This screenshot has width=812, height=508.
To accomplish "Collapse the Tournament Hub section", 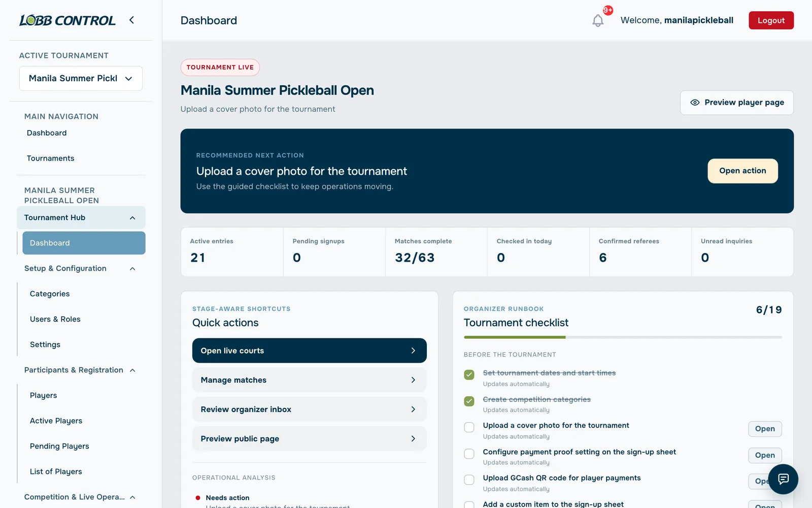I will (132, 218).
